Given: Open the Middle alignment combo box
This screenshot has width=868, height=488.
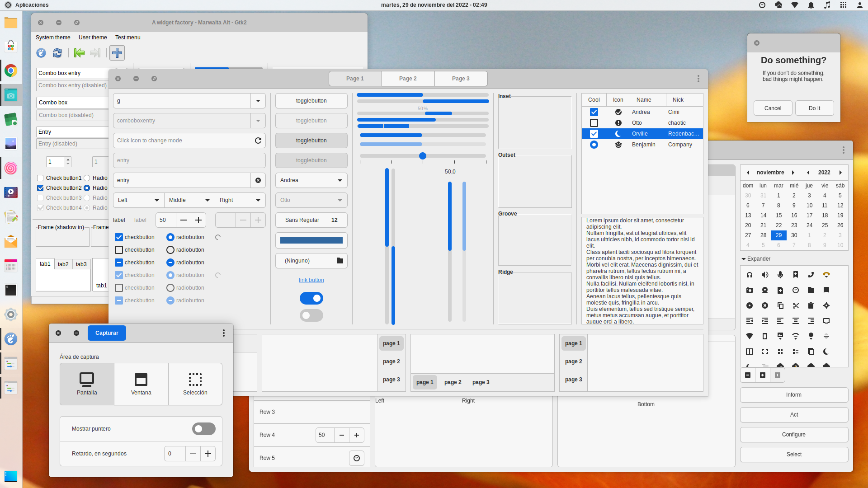Looking at the screenshot, I should coord(189,200).
